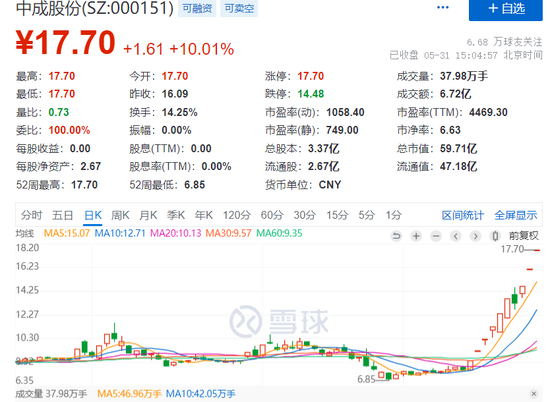This screenshot has width=550, height=402.
Task: Click the 跌停 14.48 value
Action: point(311,94)
